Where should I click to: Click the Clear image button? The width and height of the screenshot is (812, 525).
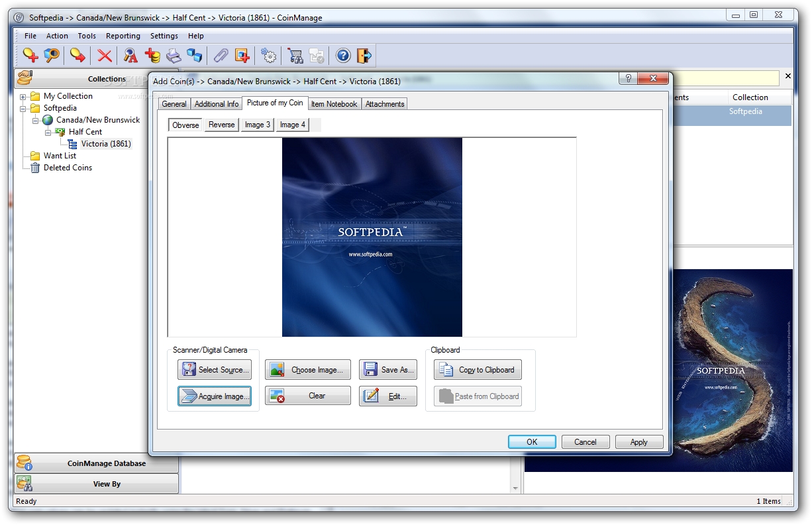point(308,396)
